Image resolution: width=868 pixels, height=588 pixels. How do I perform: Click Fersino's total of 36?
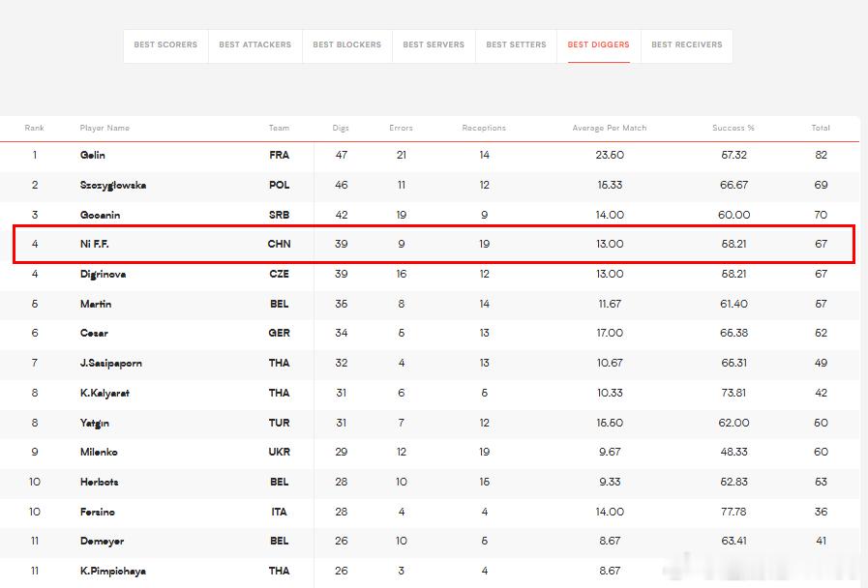[x=821, y=512]
